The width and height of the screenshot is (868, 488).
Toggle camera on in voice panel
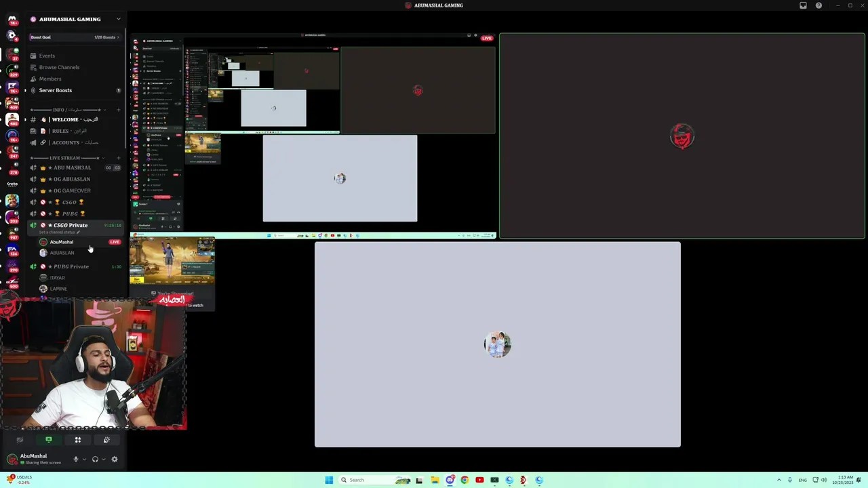(x=20, y=440)
